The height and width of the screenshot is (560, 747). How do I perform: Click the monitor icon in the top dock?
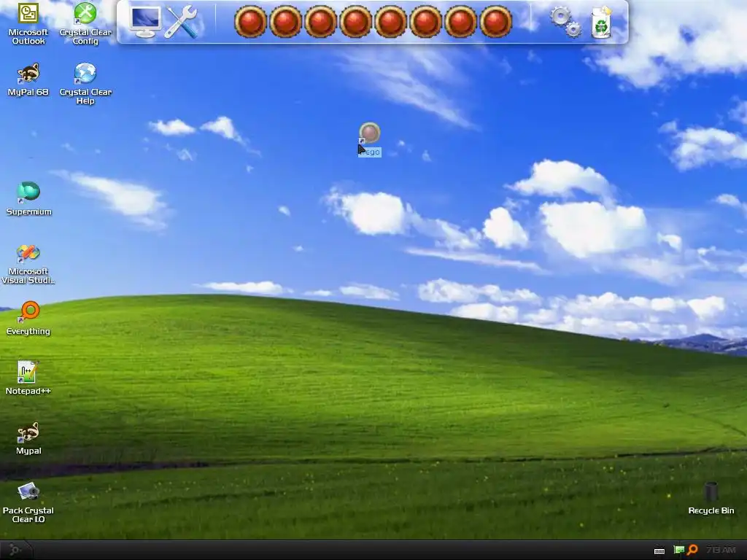(x=146, y=22)
